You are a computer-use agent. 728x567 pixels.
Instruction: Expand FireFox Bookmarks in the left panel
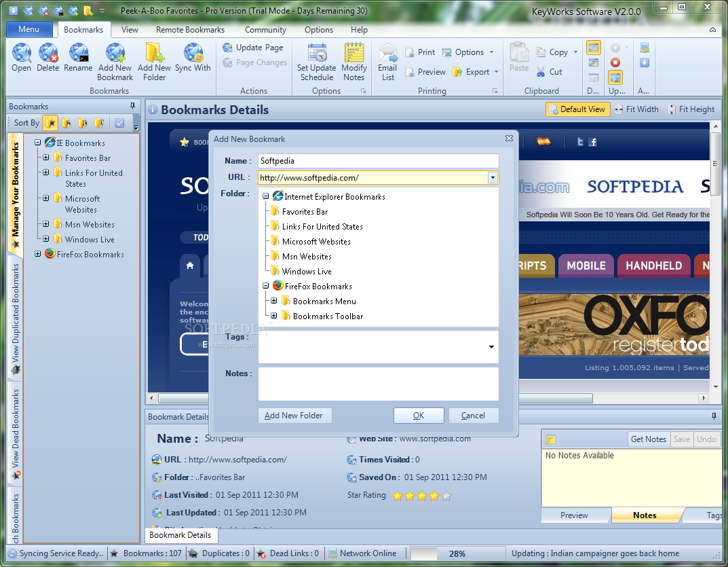(37, 254)
